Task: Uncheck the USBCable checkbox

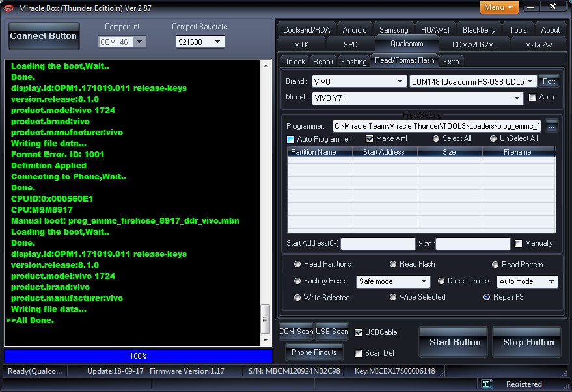Action: coord(358,332)
